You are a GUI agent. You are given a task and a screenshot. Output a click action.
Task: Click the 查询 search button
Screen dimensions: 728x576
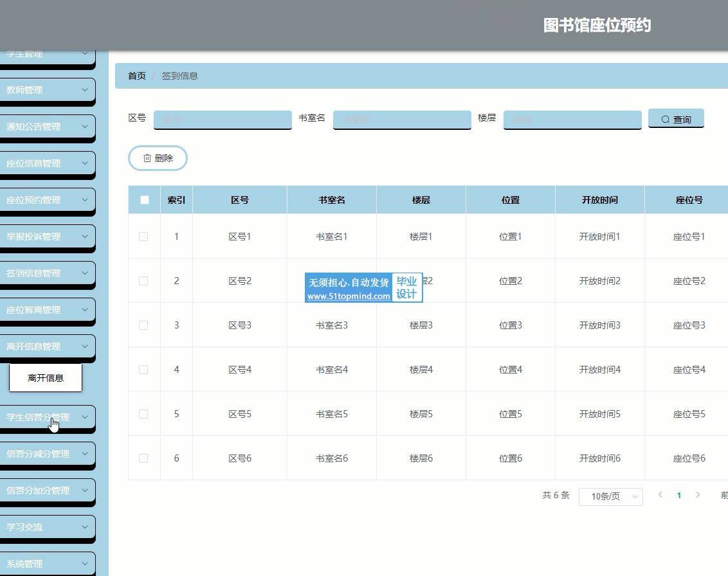tap(676, 119)
